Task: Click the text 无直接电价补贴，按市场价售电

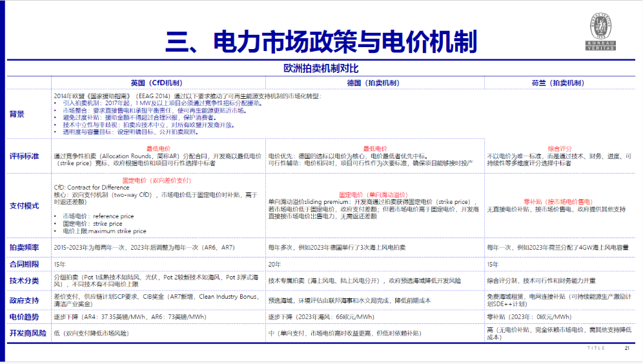Action: 556,209
